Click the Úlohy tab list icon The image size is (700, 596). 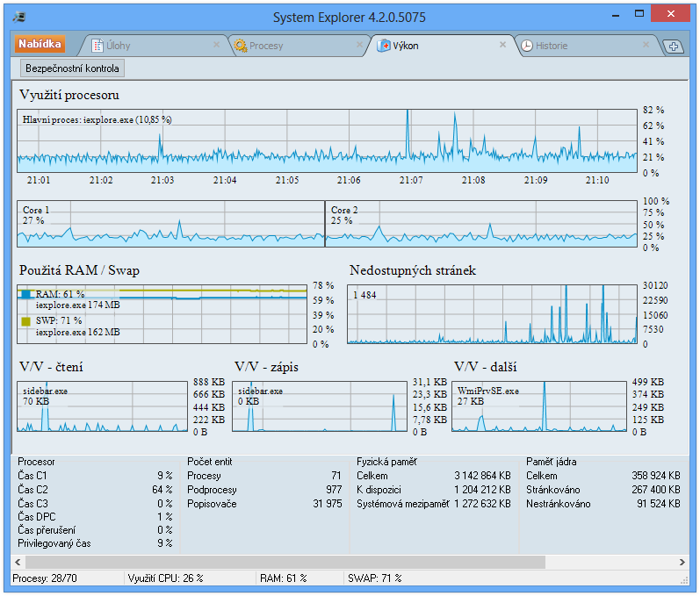(97, 46)
